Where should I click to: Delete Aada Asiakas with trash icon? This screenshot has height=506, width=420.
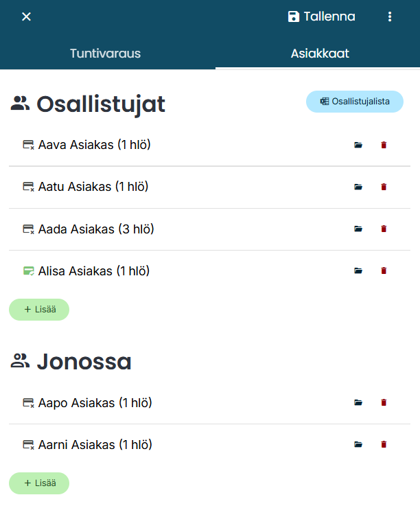click(384, 229)
